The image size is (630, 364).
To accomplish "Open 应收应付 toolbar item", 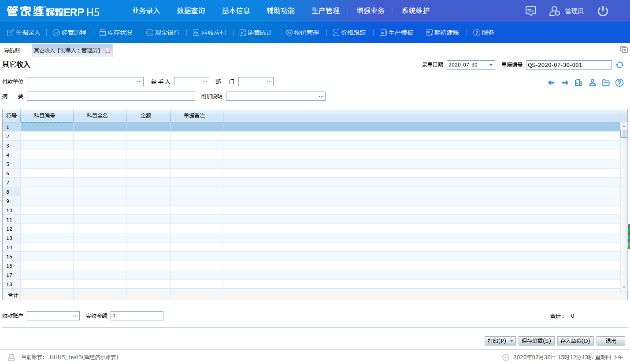I will 210,33.
